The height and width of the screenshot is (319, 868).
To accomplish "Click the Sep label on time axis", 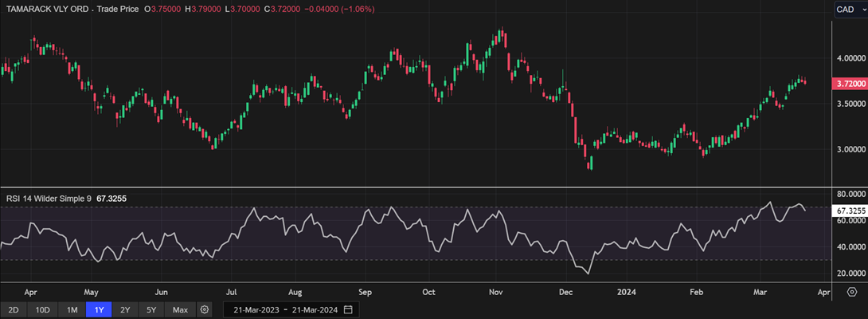I will 364,291.
